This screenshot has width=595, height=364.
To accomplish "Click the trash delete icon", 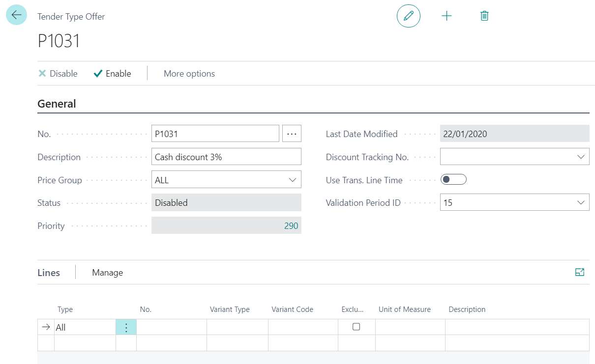I will click(x=484, y=16).
